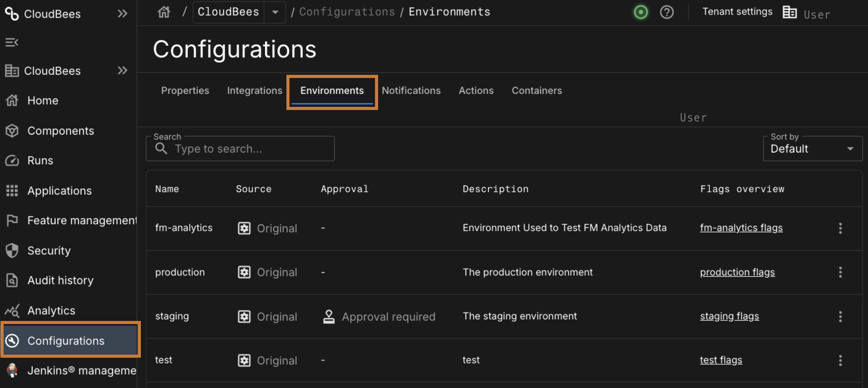Open the Sort by Default dropdown

click(x=812, y=149)
